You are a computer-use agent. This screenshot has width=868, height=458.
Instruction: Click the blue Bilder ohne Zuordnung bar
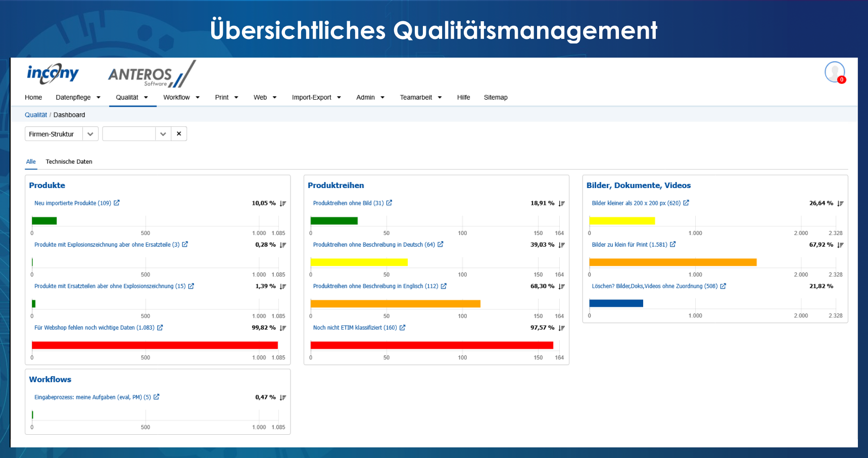click(x=616, y=303)
